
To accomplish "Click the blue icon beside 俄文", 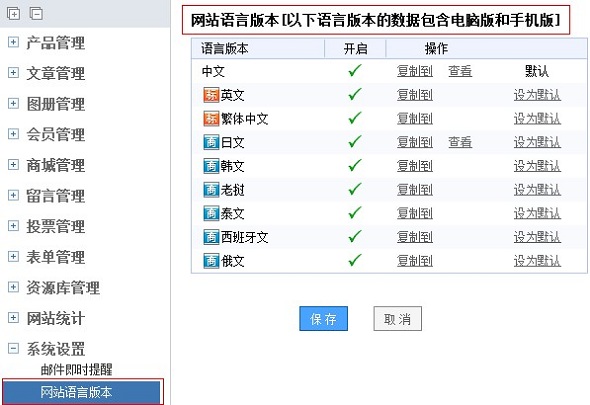I will 211,261.
